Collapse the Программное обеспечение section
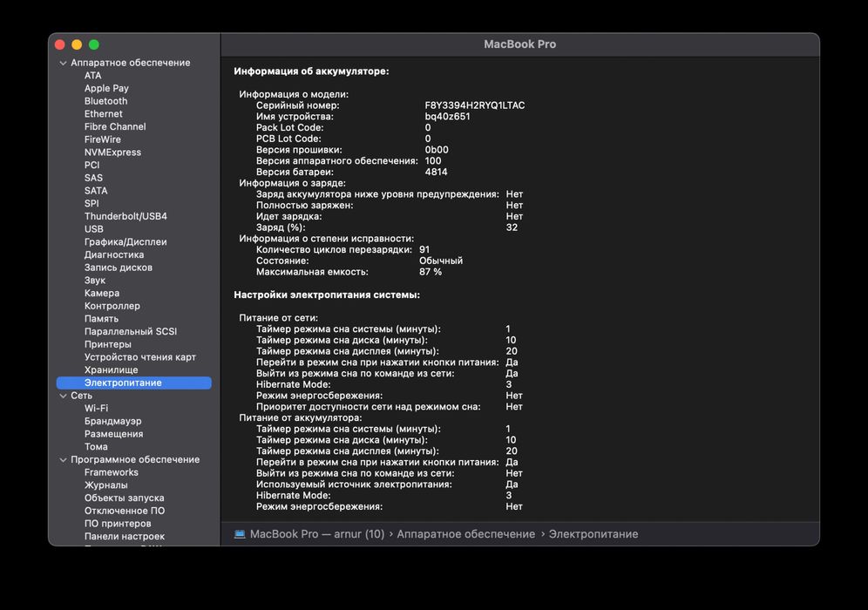The height and width of the screenshot is (610, 868). click(x=63, y=460)
